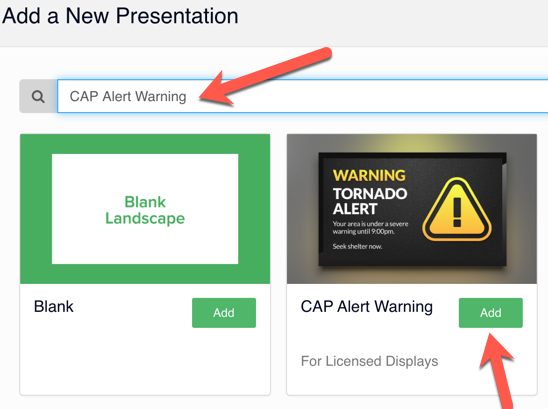Screen dimensions: 548x409
Task: Click the For Licensed Displays label
Action: [x=369, y=361]
